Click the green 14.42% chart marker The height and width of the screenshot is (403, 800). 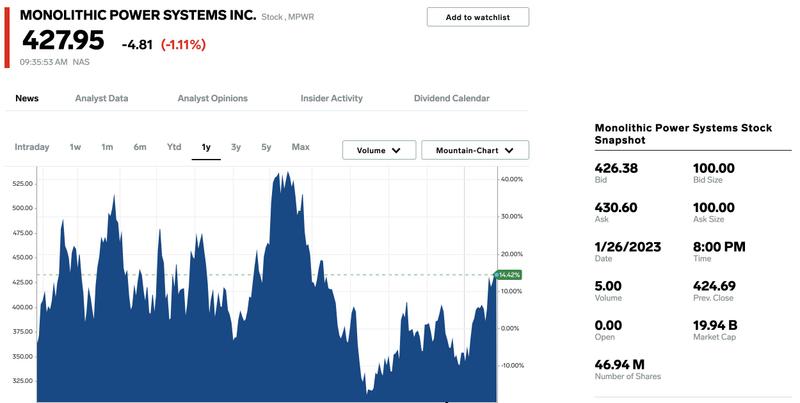509,275
